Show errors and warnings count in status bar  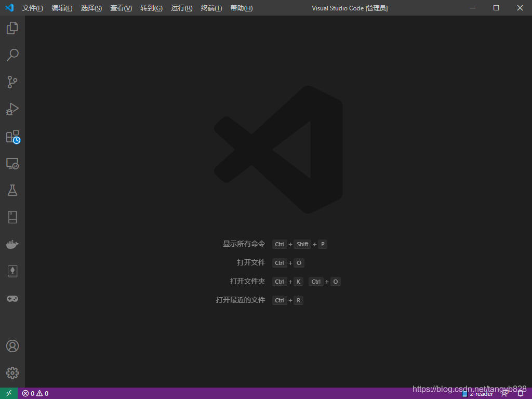[35, 394]
